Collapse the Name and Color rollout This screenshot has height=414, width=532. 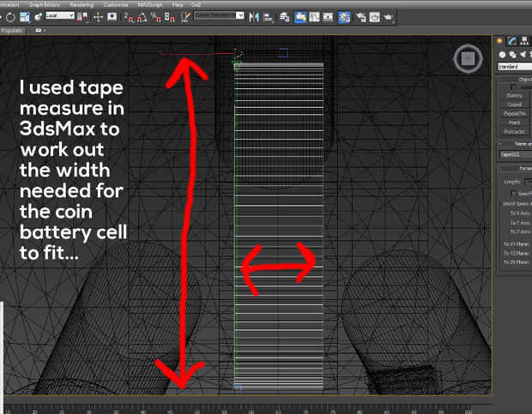[515, 144]
